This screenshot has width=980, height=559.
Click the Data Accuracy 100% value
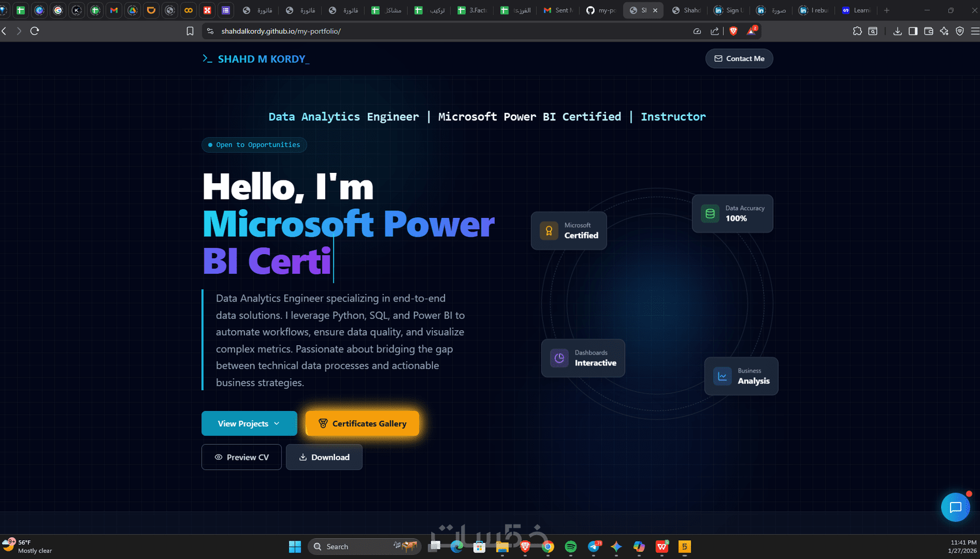click(x=736, y=218)
